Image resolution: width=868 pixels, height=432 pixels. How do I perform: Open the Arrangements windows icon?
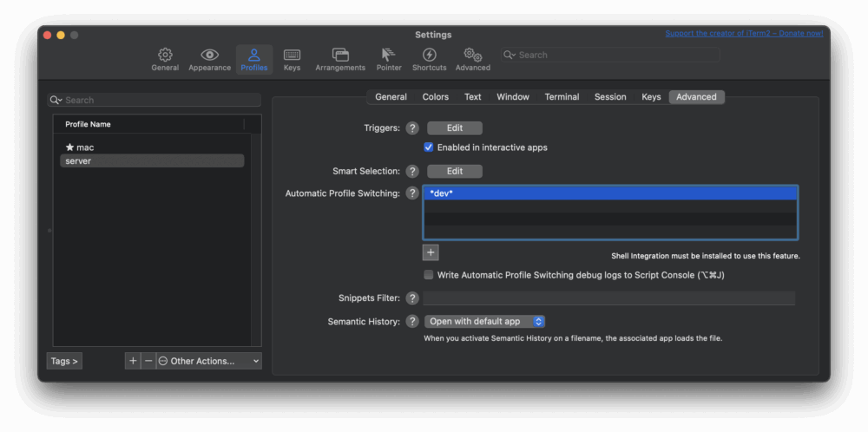(340, 55)
